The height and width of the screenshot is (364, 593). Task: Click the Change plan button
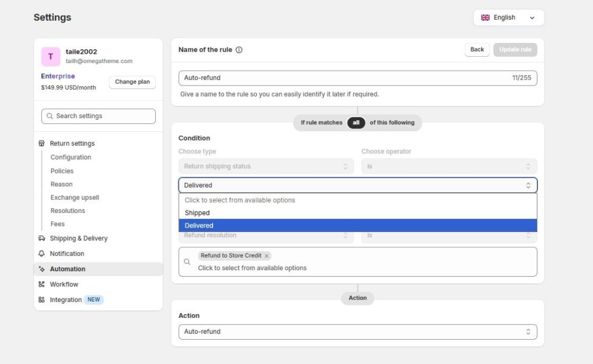(132, 82)
